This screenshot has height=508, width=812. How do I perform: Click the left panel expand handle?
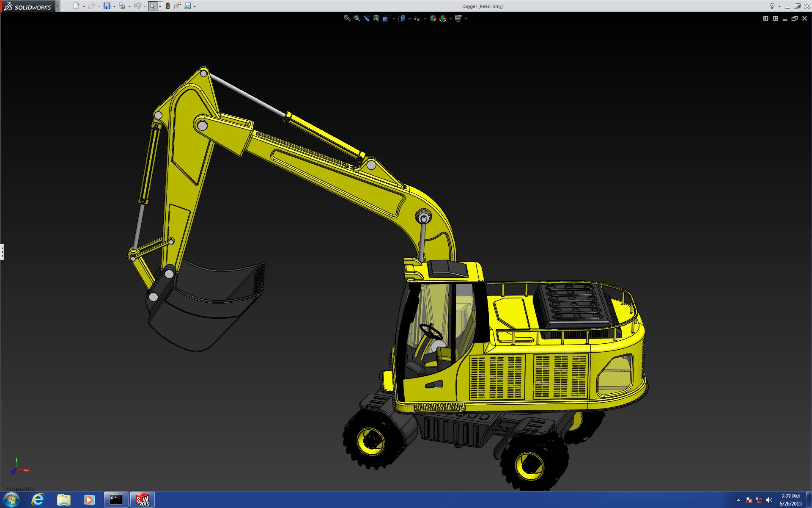2,252
